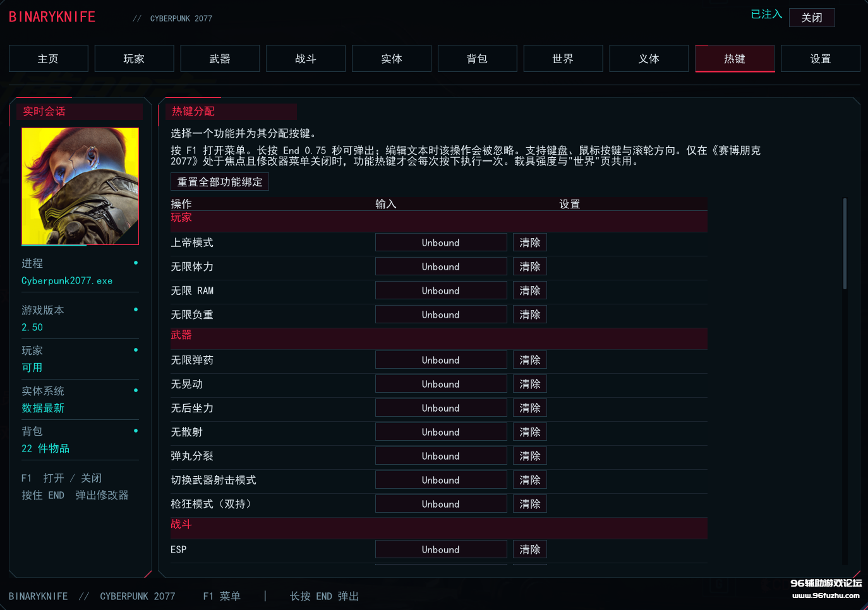Set hotkey input for 上帝模式

[x=441, y=242]
